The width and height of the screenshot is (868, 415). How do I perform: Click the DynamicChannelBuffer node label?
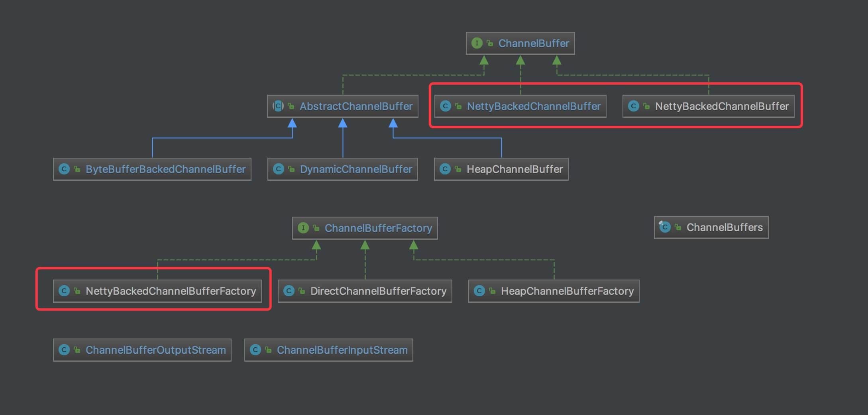pos(355,169)
